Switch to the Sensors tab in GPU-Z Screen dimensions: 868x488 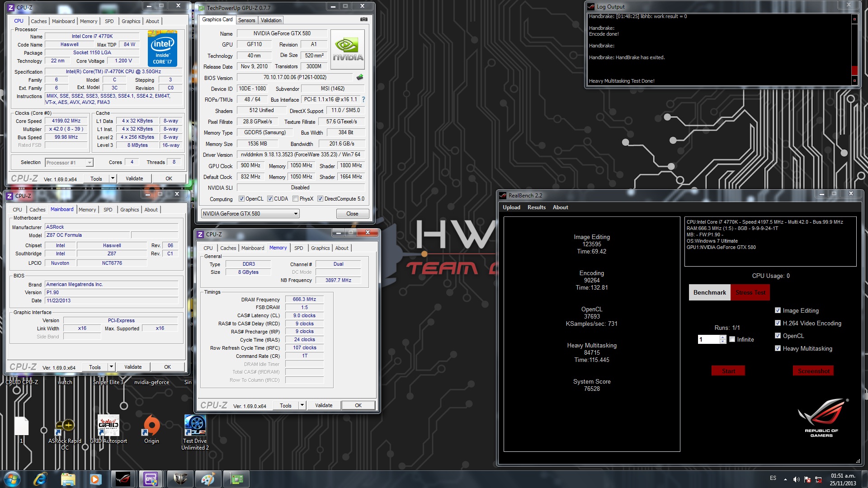[x=246, y=20]
